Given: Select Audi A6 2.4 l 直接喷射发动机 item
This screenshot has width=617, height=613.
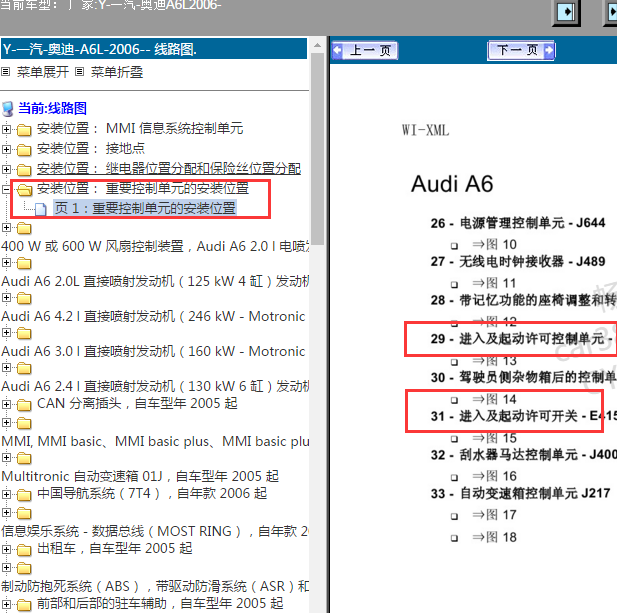Looking at the screenshot, I should [155, 386].
